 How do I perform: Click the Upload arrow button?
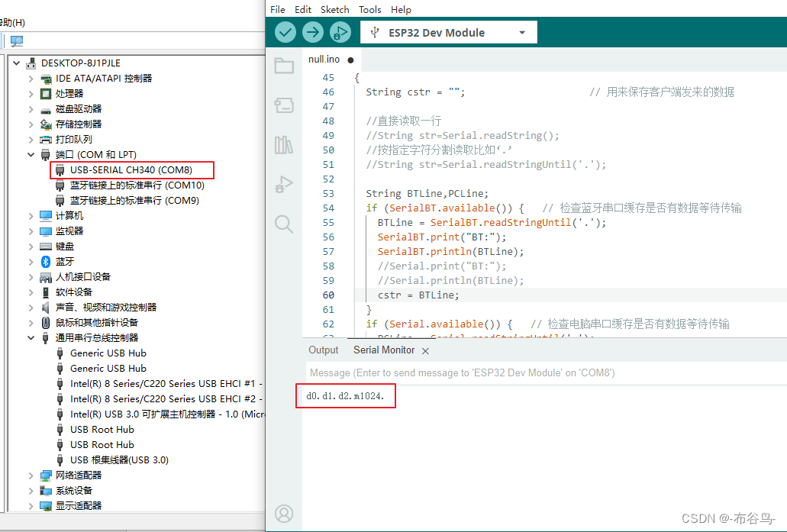(x=313, y=32)
